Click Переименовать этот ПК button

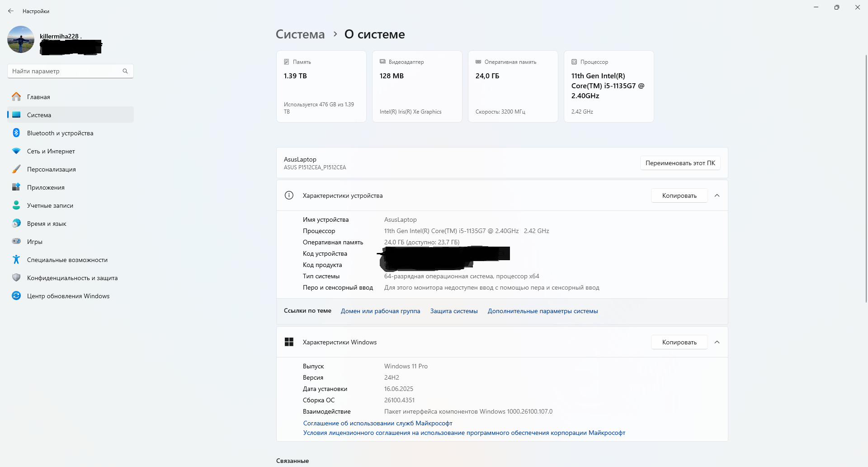point(680,163)
